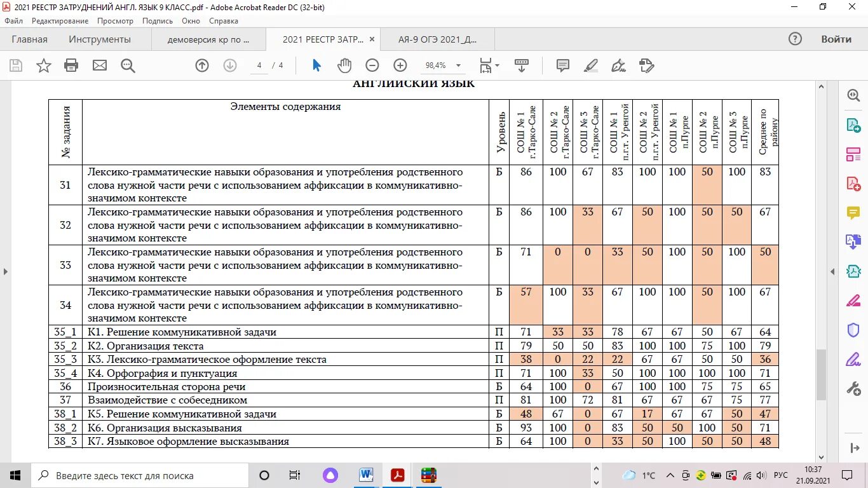The height and width of the screenshot is (488, 868).
Task: Switch to the Инструменты tab
Action: 100,39
